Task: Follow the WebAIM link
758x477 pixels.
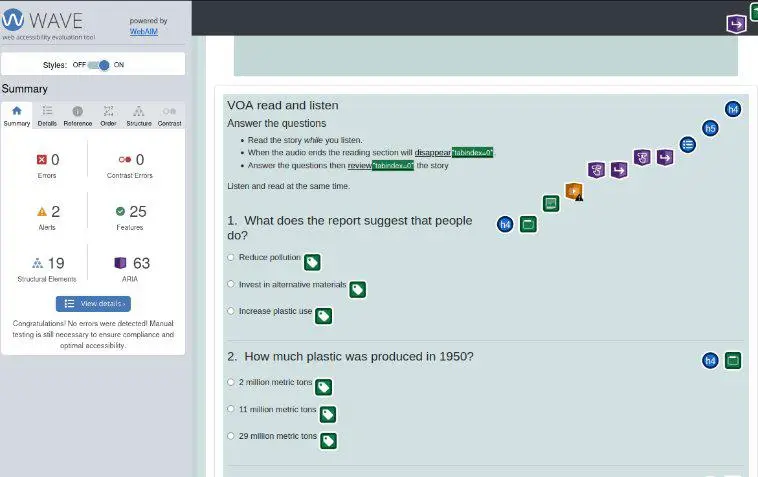Action: 142,31
